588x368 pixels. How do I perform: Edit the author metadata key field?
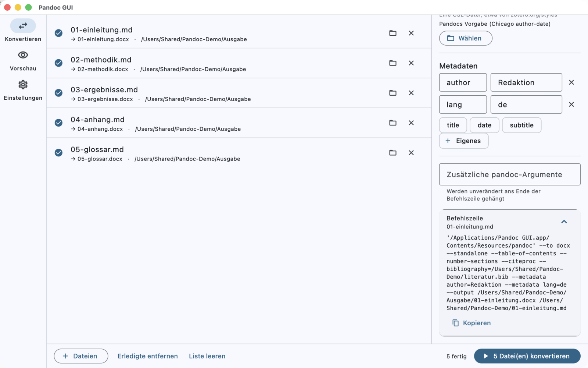click(463, 82)
